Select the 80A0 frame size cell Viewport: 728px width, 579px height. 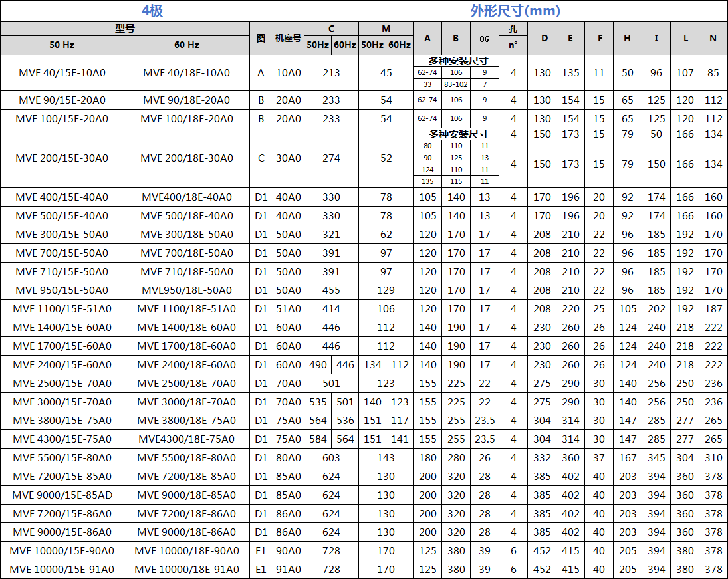289,458
